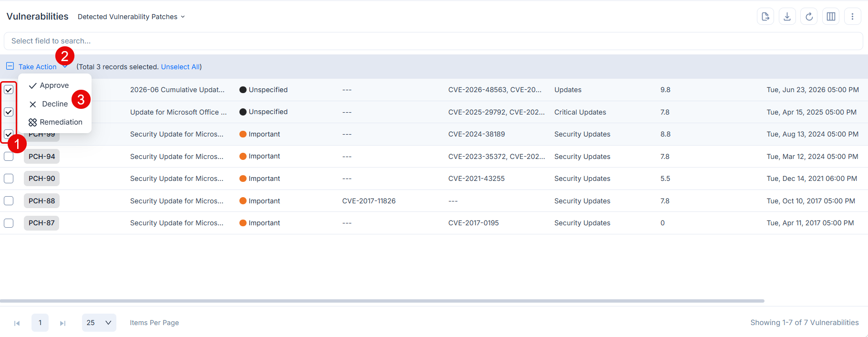This screenshot has width=868, height=337.
Task: Uncheck the 2026-06 Cumulative Update row
Action: tap(9, 90)
